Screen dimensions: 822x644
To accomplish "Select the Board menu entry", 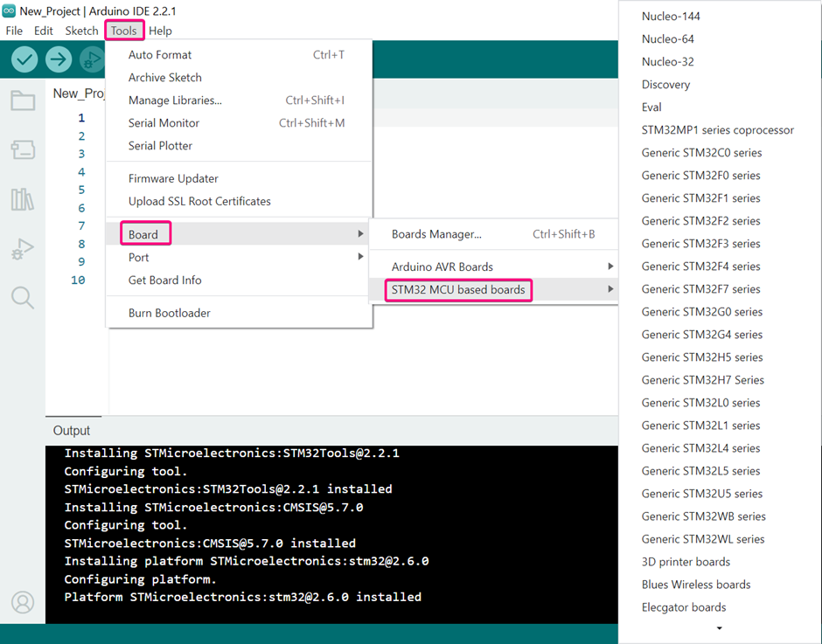I will 239,234.
